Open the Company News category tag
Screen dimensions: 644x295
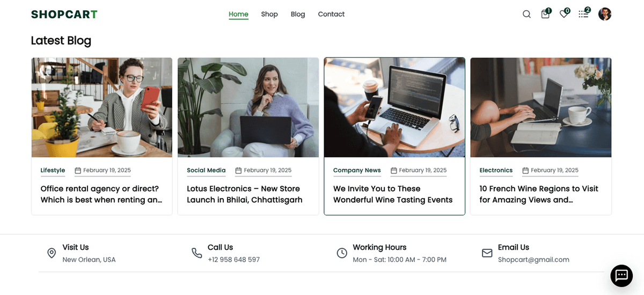357,171
